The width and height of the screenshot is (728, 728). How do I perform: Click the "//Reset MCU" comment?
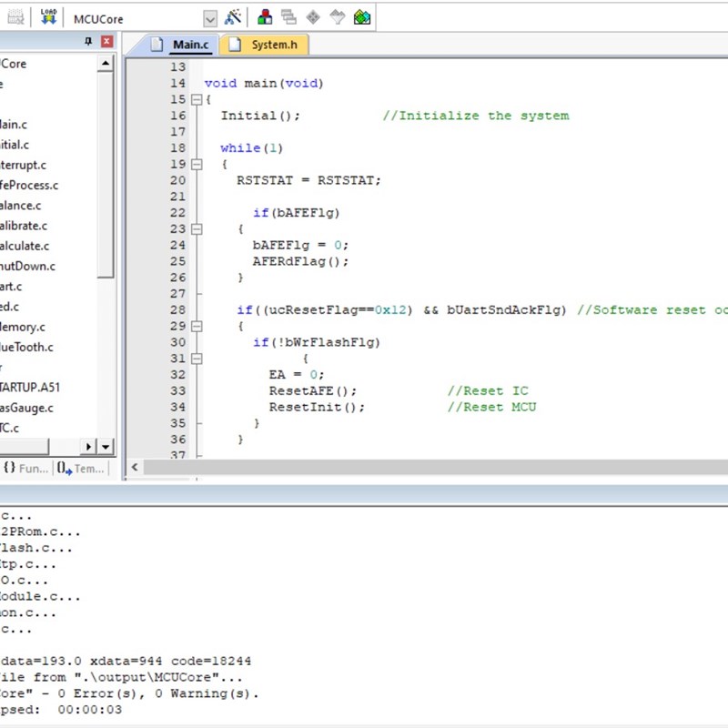(491, 407)
